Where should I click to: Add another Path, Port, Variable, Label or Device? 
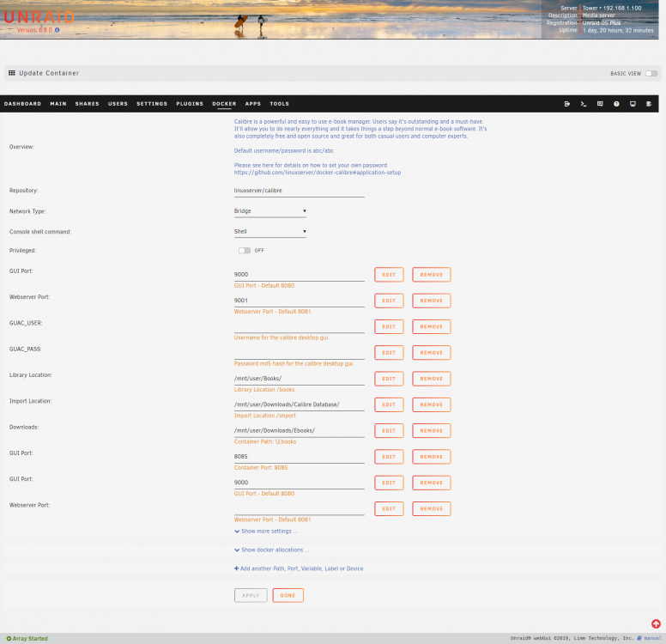click(x=299, y=568)
